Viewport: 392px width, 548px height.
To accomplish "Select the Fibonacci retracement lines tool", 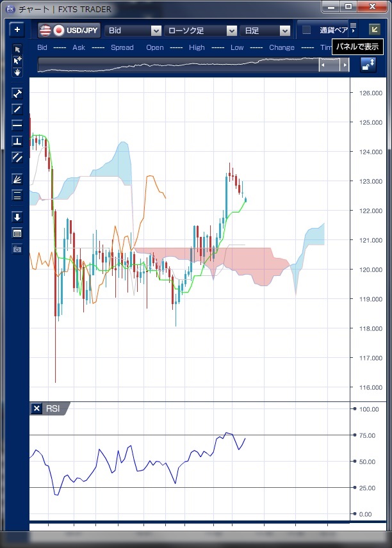I will (x=17, y=196).
